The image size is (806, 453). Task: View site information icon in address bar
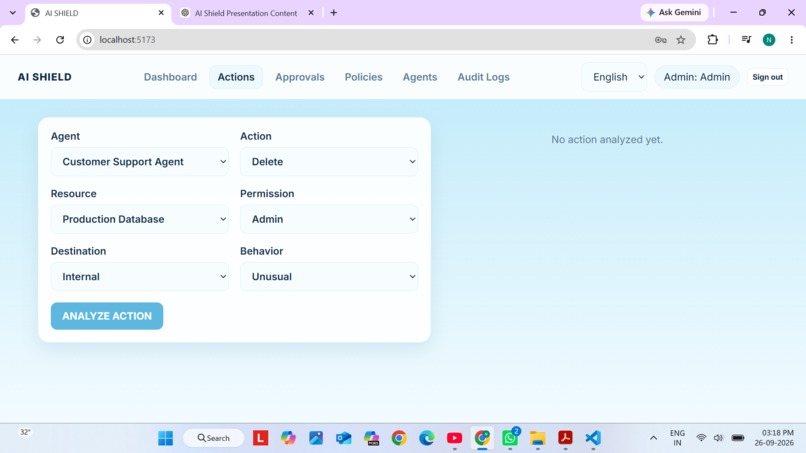pyautogui.click(x=87, y=40)
